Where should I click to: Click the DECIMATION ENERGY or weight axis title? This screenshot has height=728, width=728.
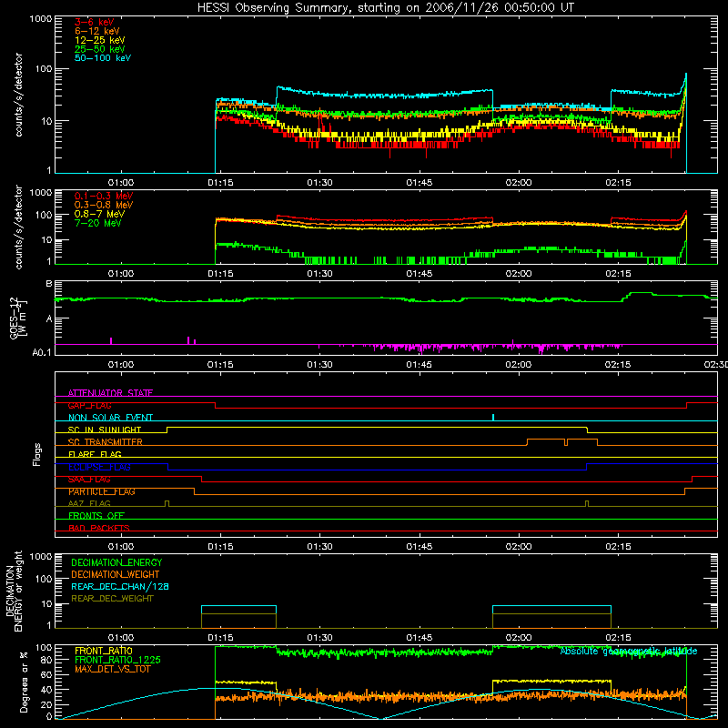pos(14,591)
